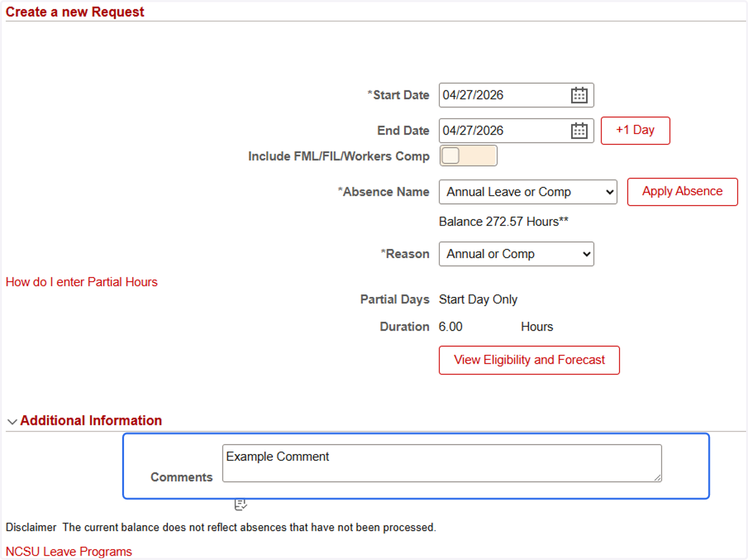Open the NCSU Leave Programs link
Viewport: 748px width, 560px height.
click(x=69, y=552)
